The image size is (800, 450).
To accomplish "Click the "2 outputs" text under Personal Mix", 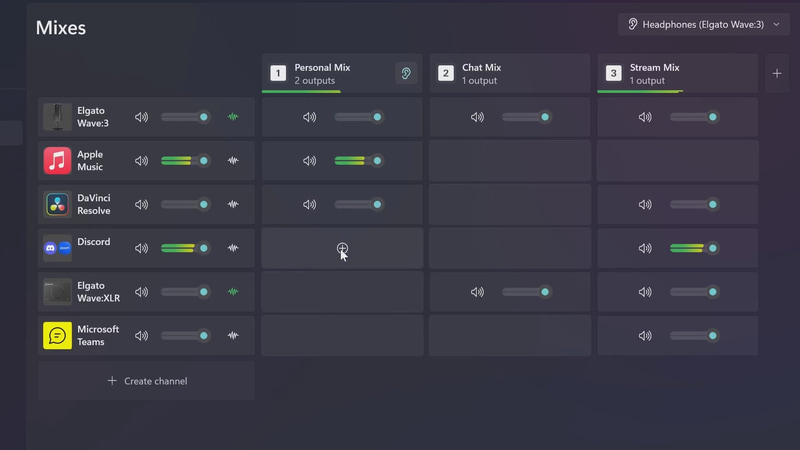I will click(315, 81).
